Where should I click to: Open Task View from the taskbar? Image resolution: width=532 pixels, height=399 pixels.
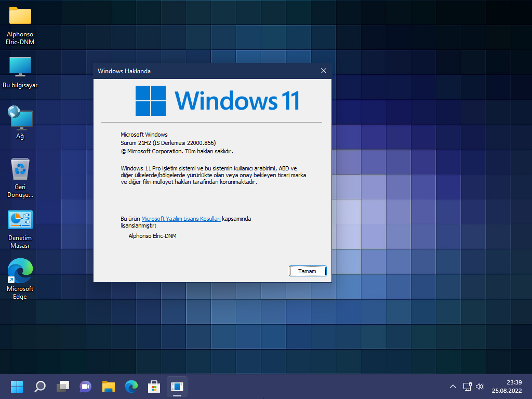tap(63, 387)
